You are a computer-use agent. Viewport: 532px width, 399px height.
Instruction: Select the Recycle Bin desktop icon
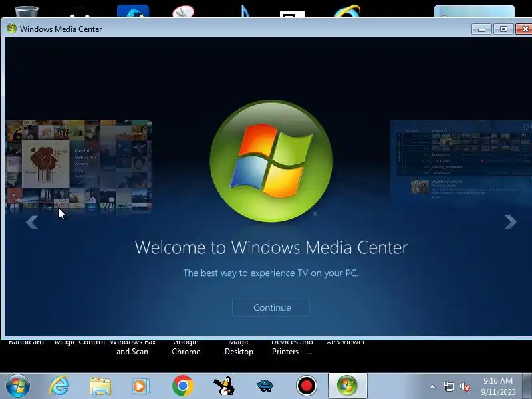pos(27,11)
